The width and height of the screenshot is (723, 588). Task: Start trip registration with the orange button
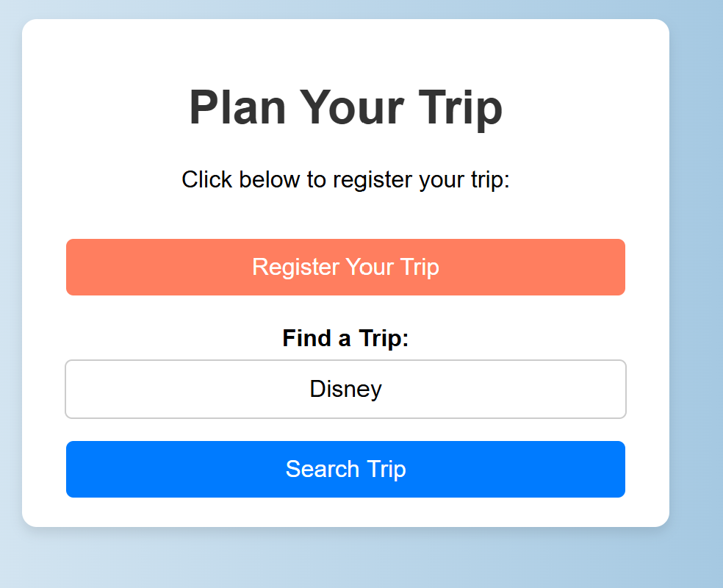[345, 267]
